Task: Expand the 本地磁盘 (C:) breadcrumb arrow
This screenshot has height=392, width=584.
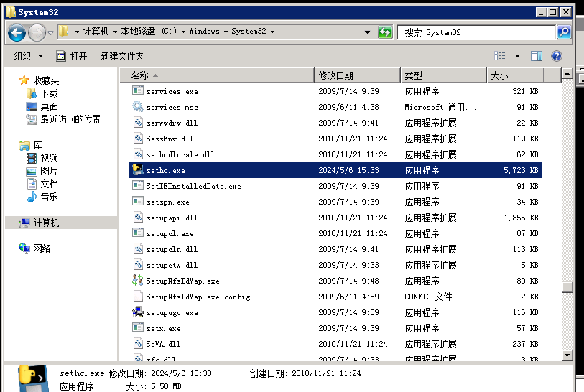Action: (115, 32)
